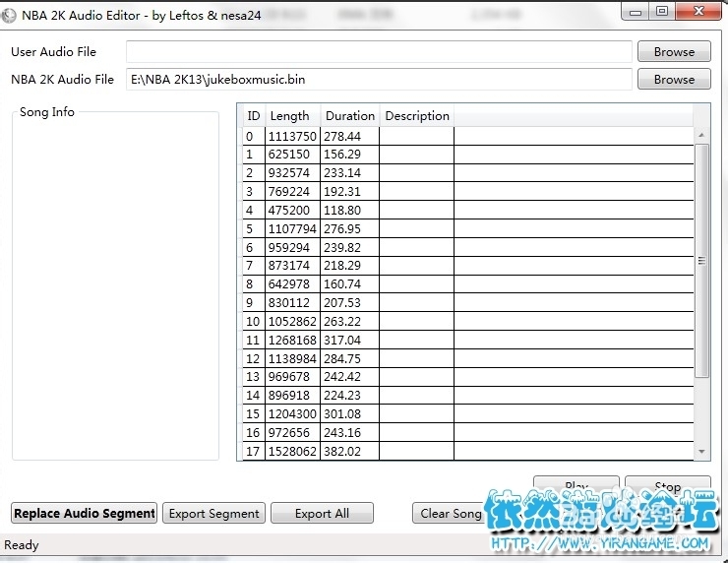The height and width of the screenshot is (563, 728).
Task: Select length cell 625150
Action: click(292, 155)
